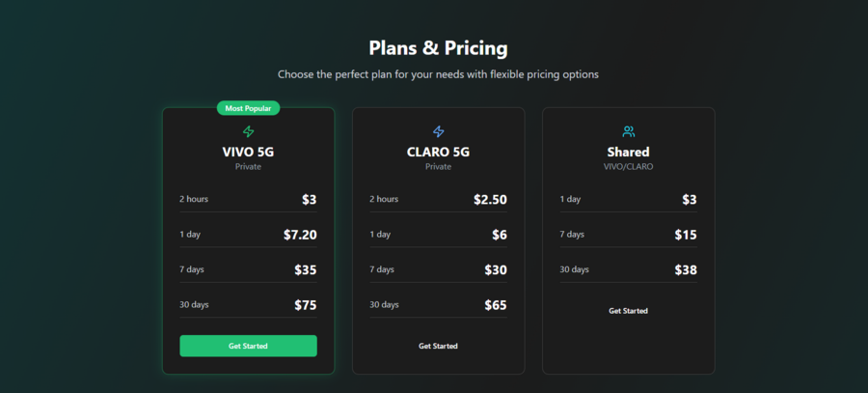The image size is (868, 393).
Task: Choose the CLARO 5G 30 days $65 option
Action: coord(439,305)
